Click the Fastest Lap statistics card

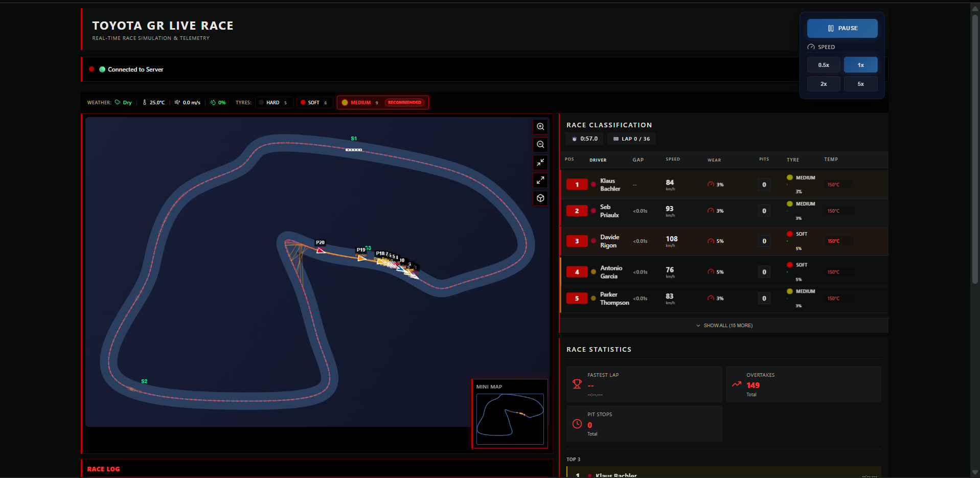pyautogui.click(x=644, y=384)
